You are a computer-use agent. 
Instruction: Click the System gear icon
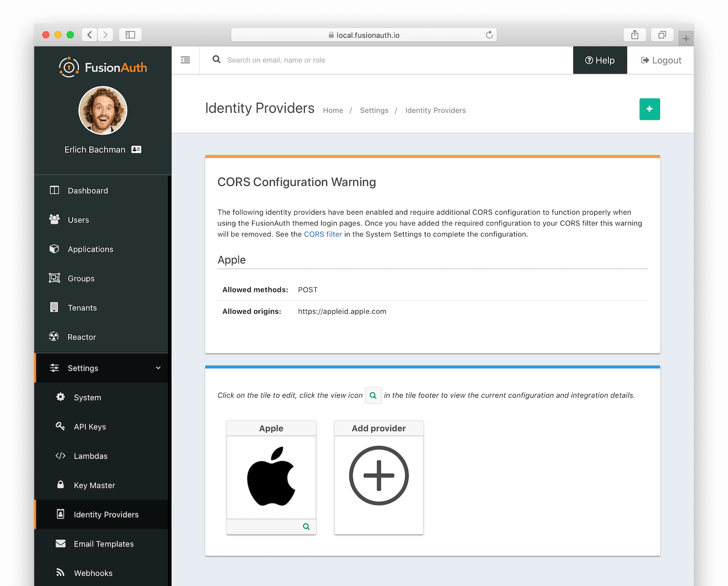[61, 397]
